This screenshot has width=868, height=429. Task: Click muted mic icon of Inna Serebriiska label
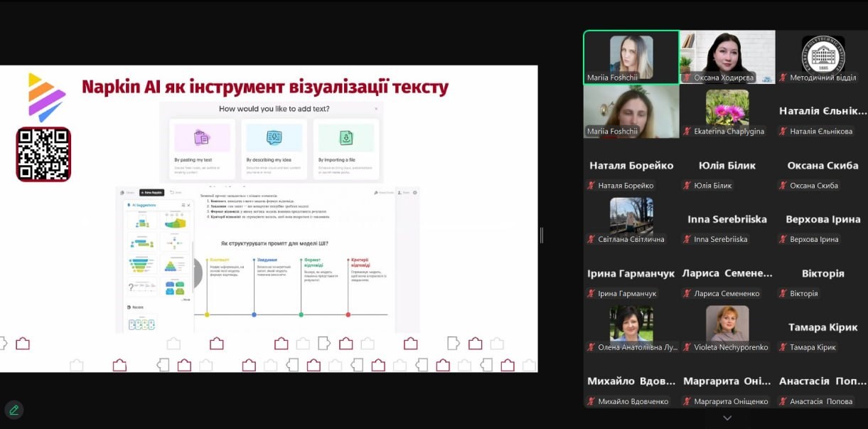687,240
